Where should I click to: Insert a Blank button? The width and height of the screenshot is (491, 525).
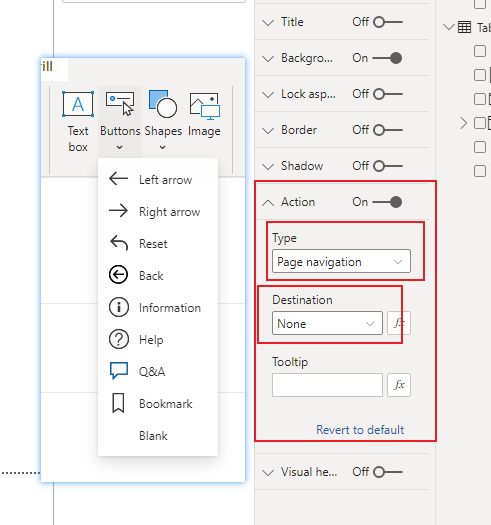(158, 436)
